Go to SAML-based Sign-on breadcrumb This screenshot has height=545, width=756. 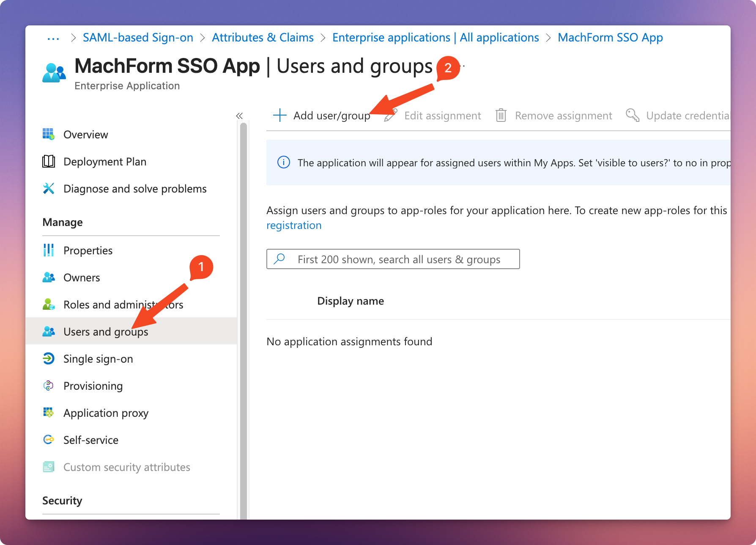138,38
